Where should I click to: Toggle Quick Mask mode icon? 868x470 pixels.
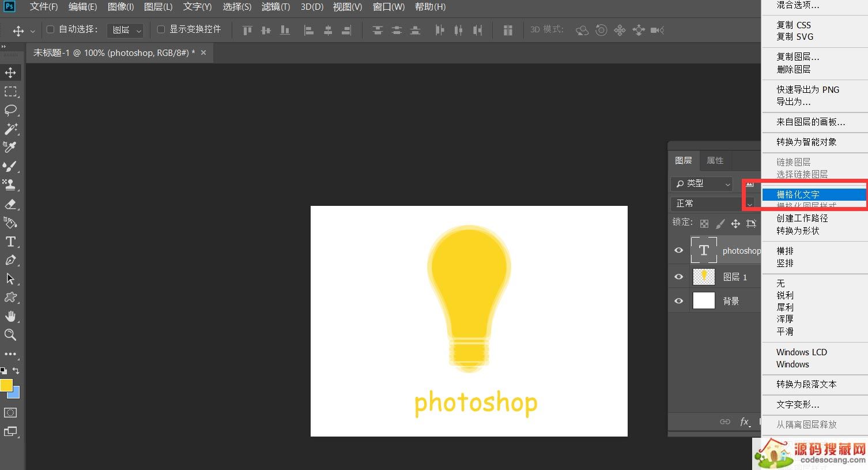pyautogui.click(x=10, y=413)
